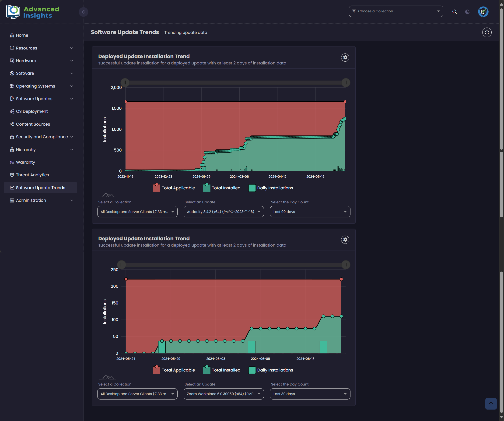The image size is (504, 421).
Task: Click the search magnifier icon
Action: [x=454, y=11]
